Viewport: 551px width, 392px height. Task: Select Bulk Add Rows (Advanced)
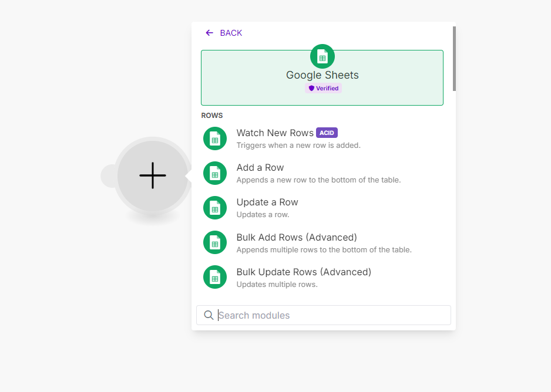click(322, 242)
